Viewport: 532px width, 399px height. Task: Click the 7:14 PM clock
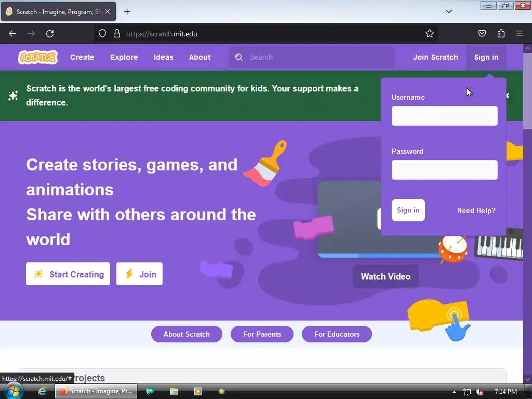tap(506, 392)
